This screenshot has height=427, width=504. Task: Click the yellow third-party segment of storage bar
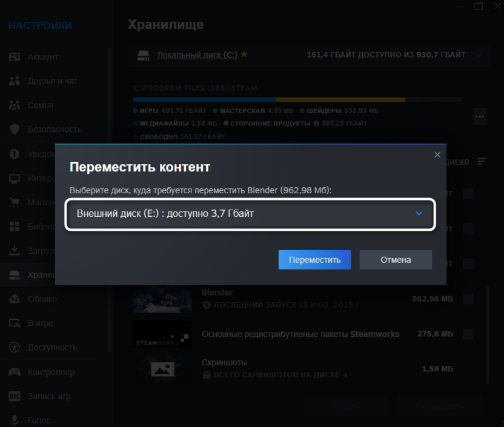[340, 99]
